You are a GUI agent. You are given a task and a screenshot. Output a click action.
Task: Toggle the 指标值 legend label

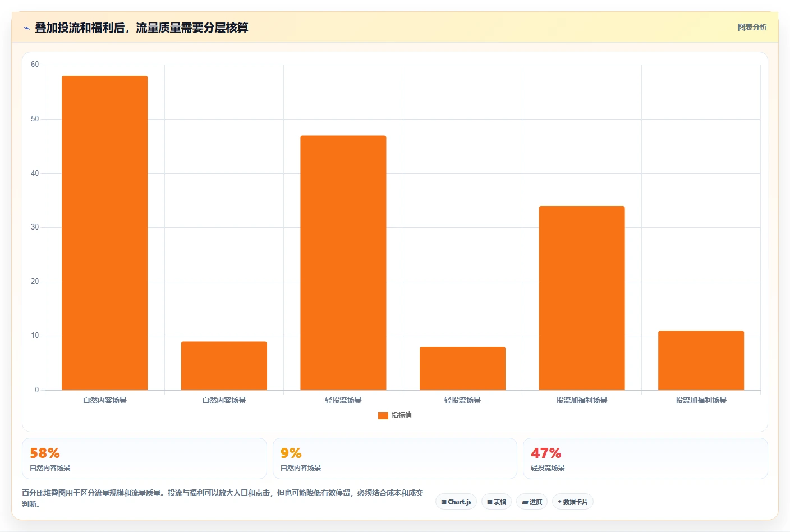(402, 415)
